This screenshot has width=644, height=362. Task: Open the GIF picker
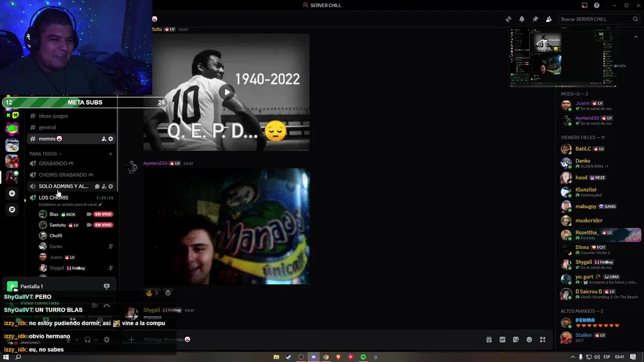coord(502,340)
